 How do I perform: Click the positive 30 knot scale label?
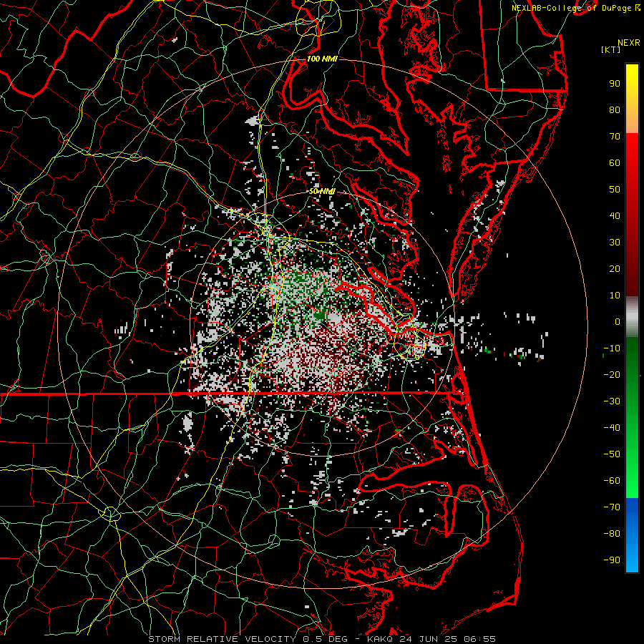coord(615,243)
